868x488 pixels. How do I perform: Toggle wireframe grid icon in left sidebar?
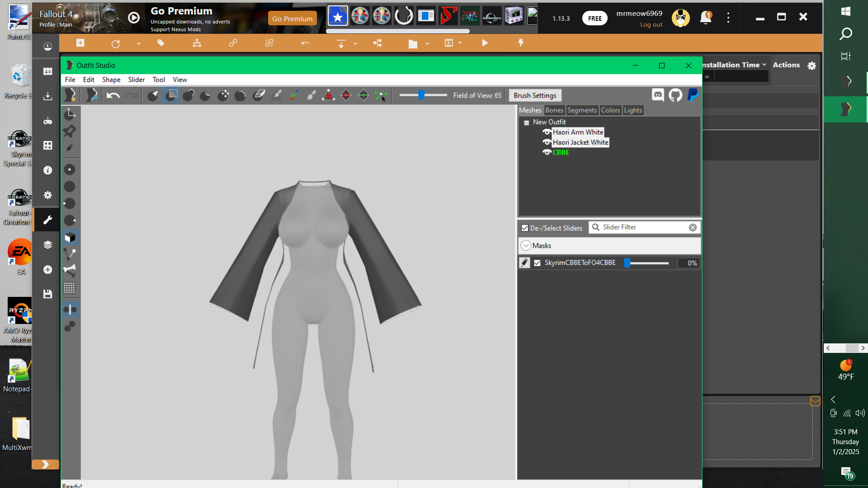coord(70,288)
